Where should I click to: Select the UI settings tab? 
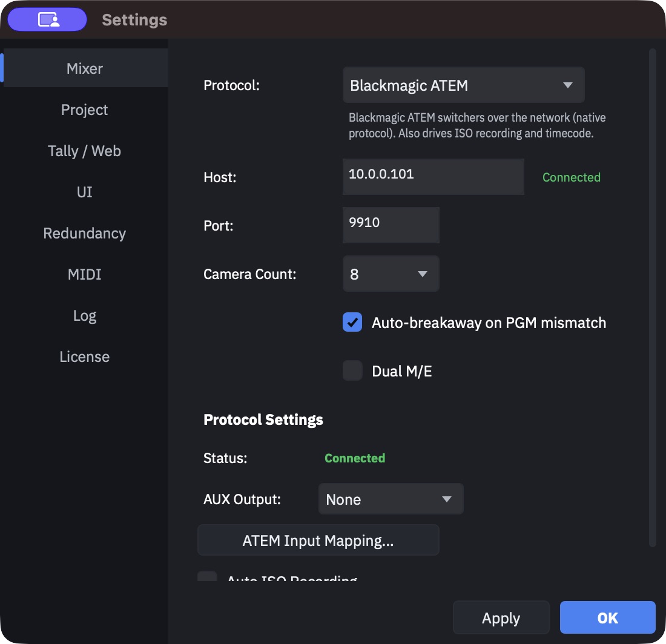(x=85, y=192)
